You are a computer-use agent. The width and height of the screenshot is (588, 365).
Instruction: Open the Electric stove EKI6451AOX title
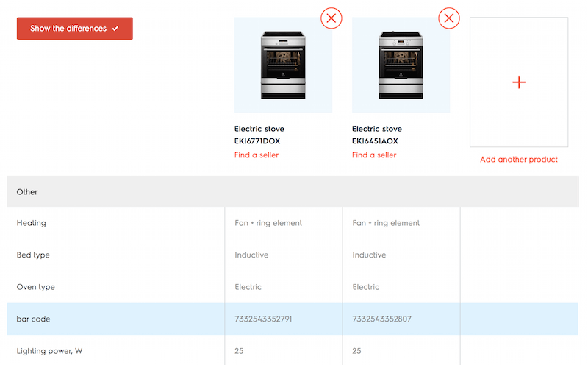376,135
